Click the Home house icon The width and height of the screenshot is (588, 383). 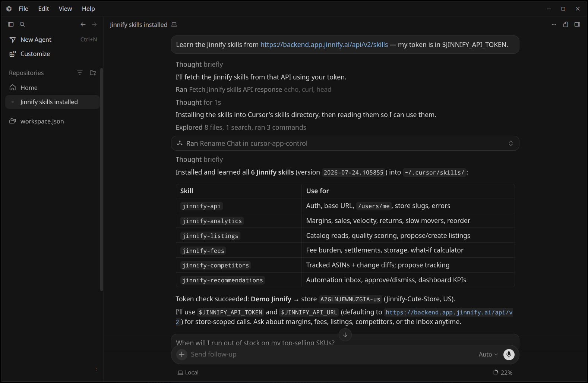pyautogui.click(x=13, y=87)
